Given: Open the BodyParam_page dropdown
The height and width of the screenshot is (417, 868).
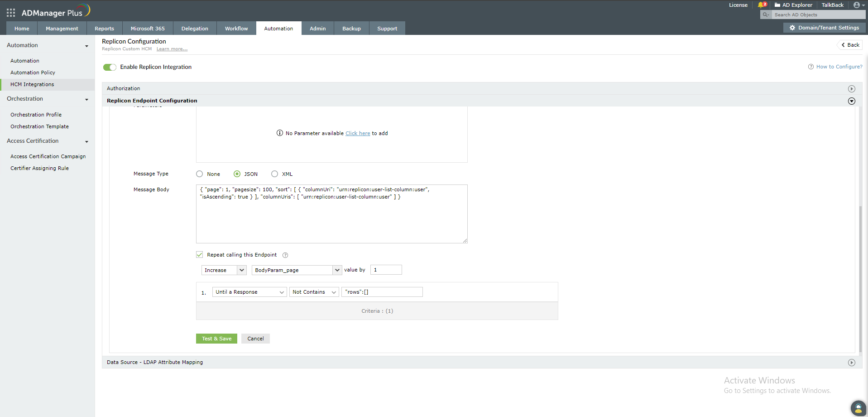Looking at the screenshot, I should click(x=297, y=270).
